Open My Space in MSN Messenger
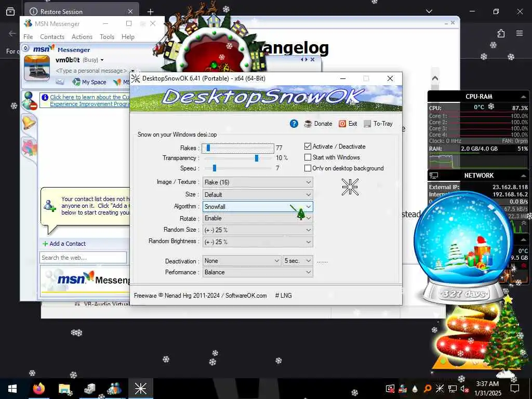Screen dimensions: 532x399 89,82
